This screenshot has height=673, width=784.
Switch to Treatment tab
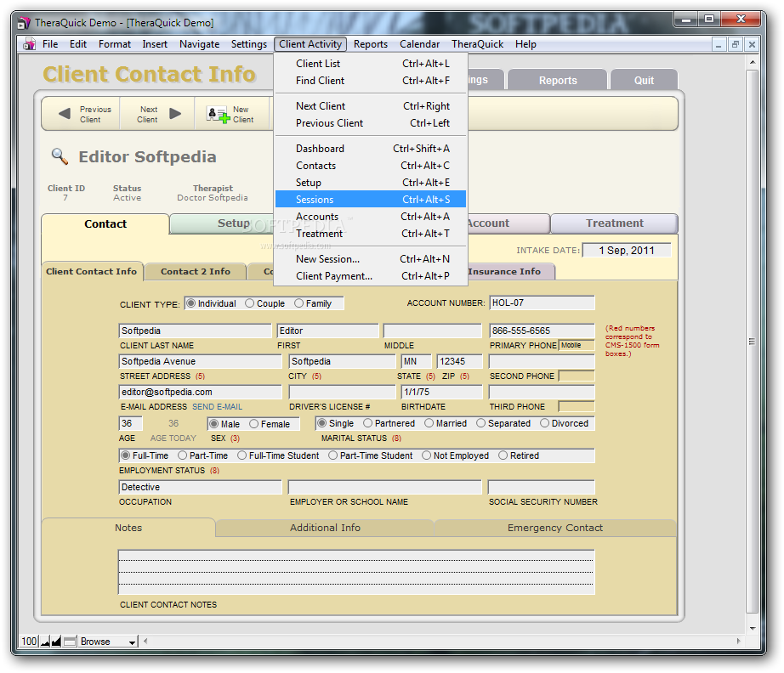615,223
